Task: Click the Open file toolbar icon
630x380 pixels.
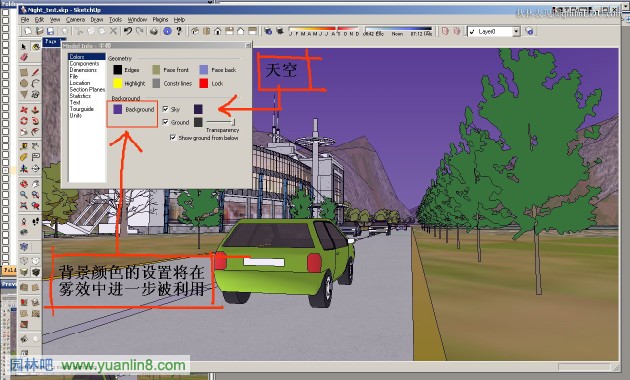Action: 39,31
